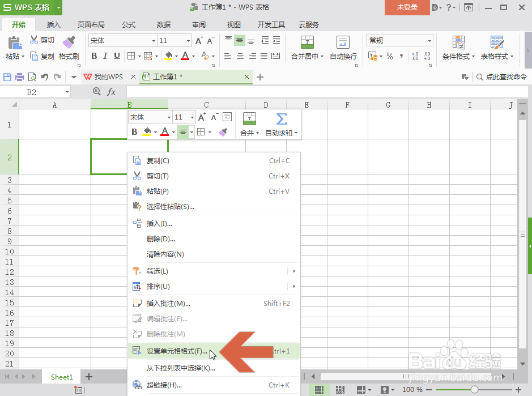Choose Clear Contents (清除内容) entry
The image size is (532, 396).
(x=214, y=254)
